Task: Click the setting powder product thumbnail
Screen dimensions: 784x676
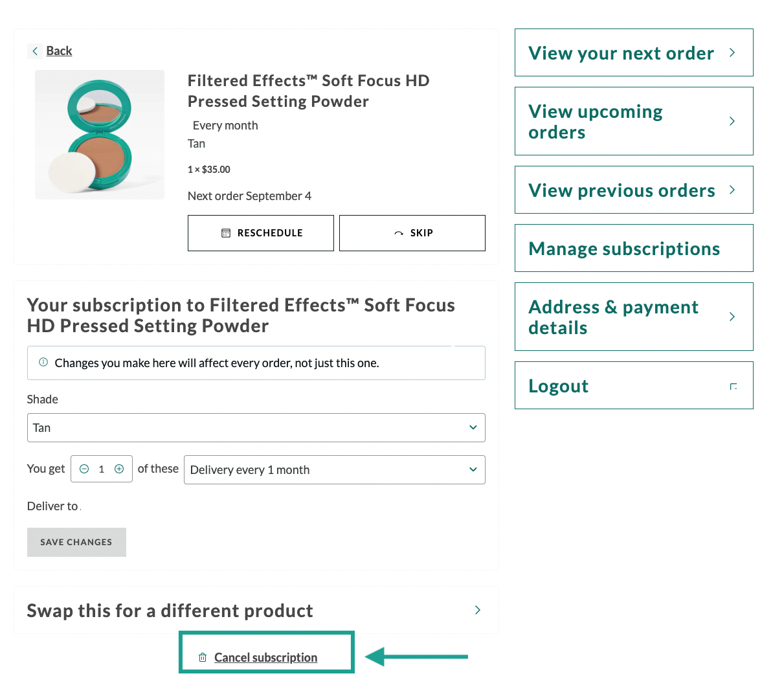Action: coord(100,135)
